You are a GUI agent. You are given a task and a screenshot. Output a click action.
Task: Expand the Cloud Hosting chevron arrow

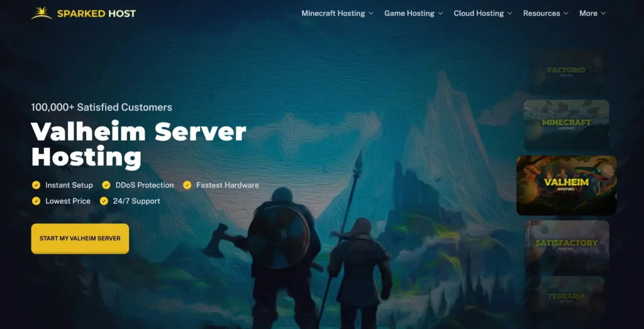click(x=509, y=13)
